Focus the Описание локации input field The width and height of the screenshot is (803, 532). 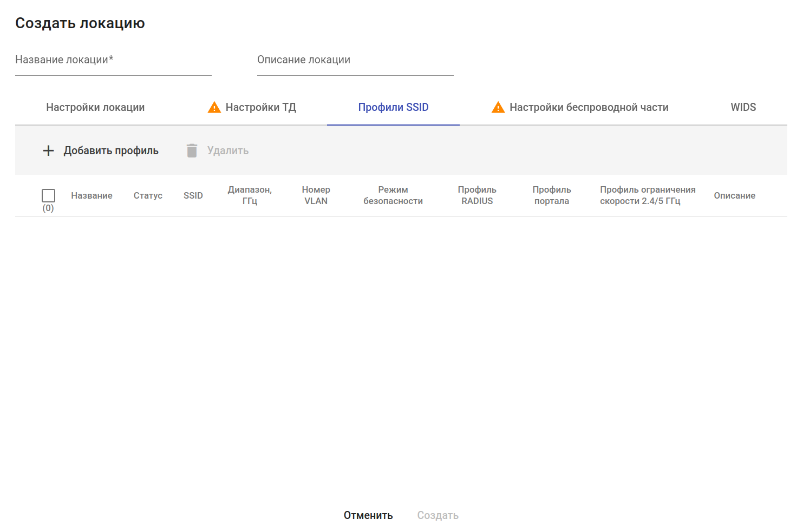pyautogui.click(x=355, y=60)
